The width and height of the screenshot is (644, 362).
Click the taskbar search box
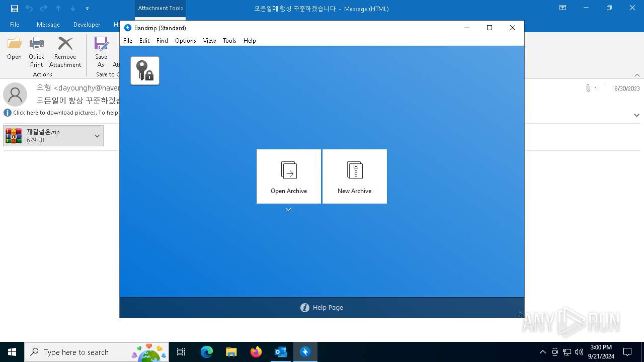pos(97,352)
